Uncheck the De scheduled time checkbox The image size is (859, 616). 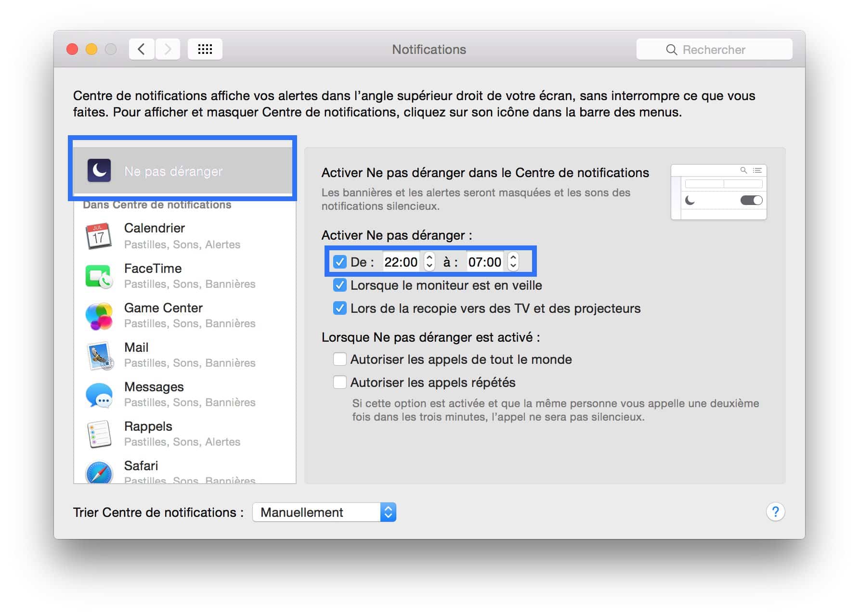pyautogui.click(x=340, y=262)
